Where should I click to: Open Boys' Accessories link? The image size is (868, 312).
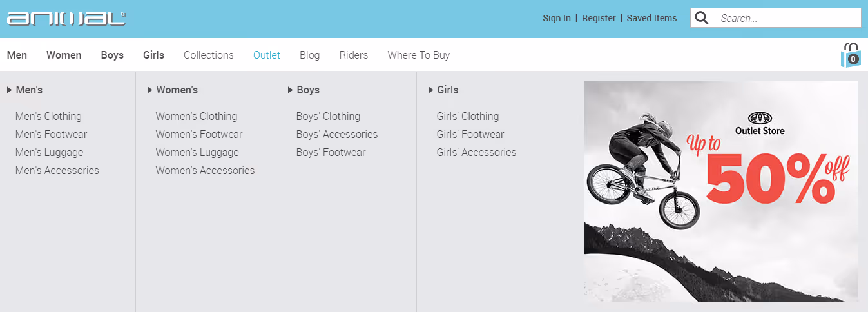[337, 134]
